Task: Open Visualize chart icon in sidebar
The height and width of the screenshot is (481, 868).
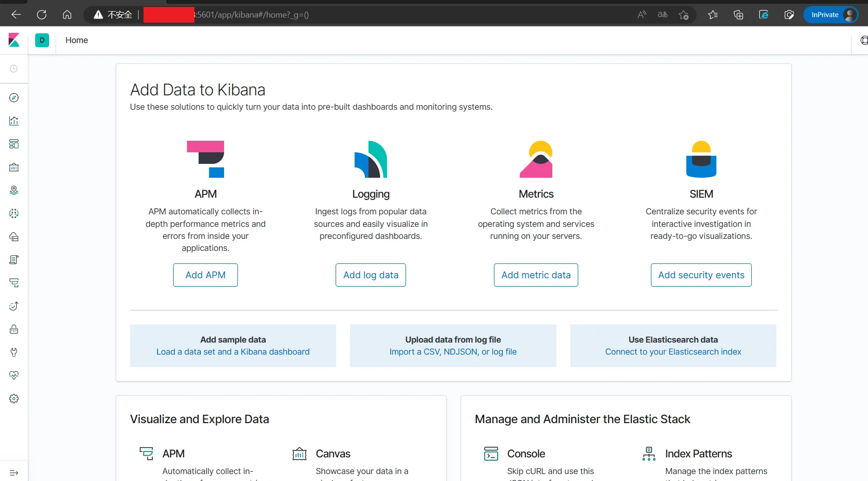Action: [14, 121]
